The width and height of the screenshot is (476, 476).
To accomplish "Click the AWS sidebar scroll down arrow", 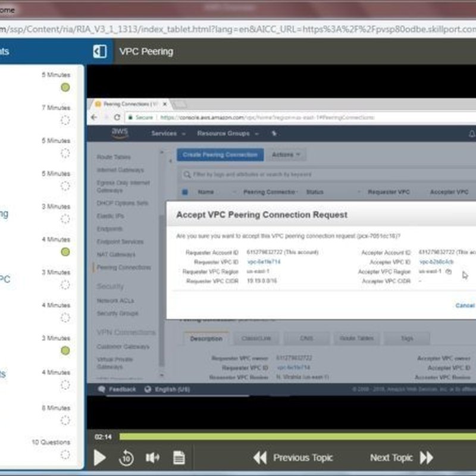I will click(162, 375).
